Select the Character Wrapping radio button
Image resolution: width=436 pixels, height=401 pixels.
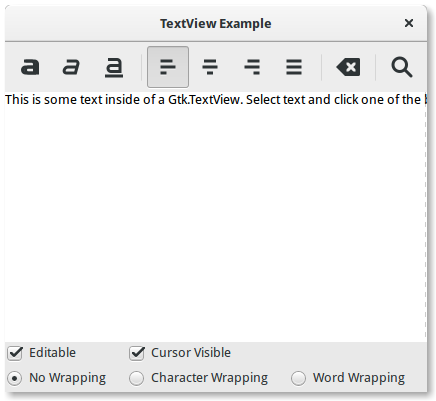pos(137,378)
